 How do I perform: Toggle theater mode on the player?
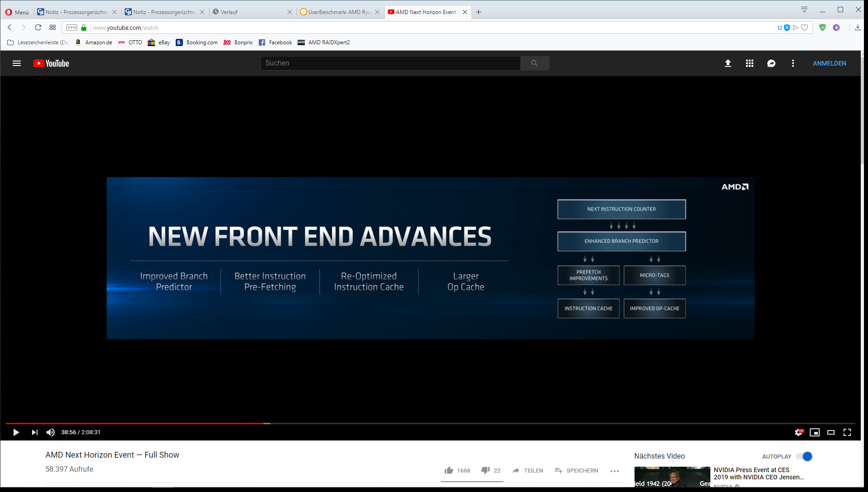coord(831,432)
